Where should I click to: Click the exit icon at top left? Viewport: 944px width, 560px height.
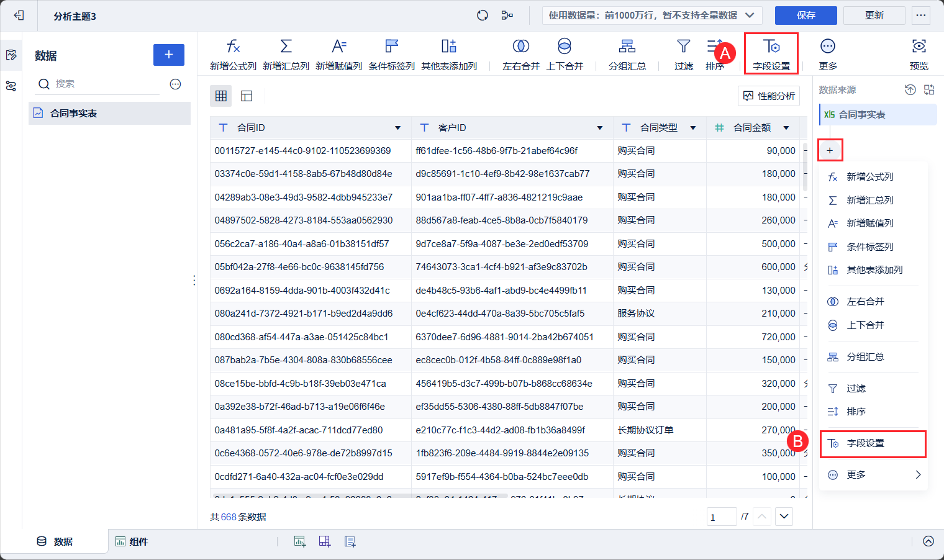pos(19,16)
